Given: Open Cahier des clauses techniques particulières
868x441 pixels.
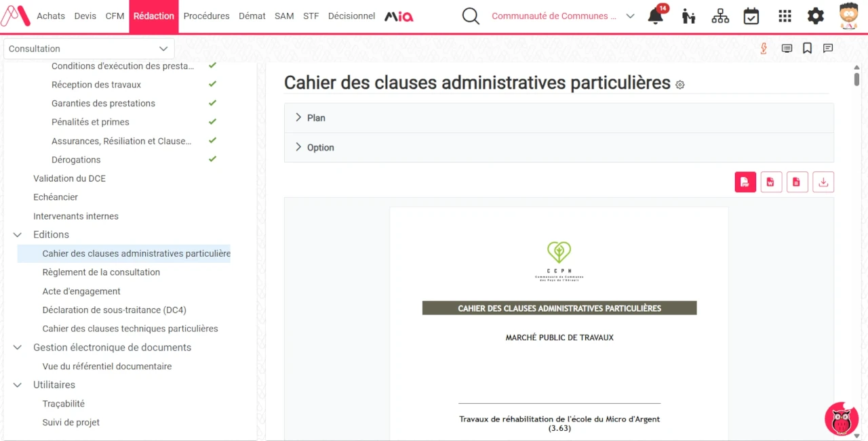Looking at the screenshot, I should tap(130, 329).
